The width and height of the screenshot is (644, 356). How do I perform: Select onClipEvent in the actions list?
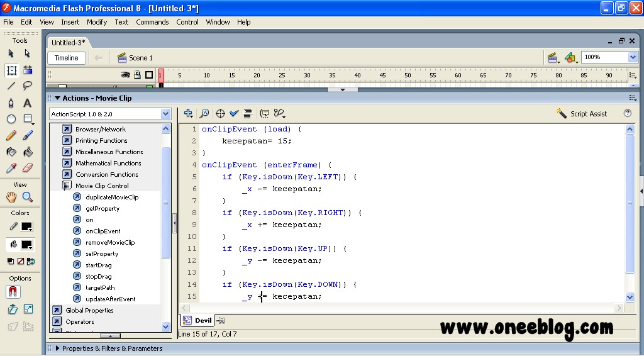click(103, 231)
